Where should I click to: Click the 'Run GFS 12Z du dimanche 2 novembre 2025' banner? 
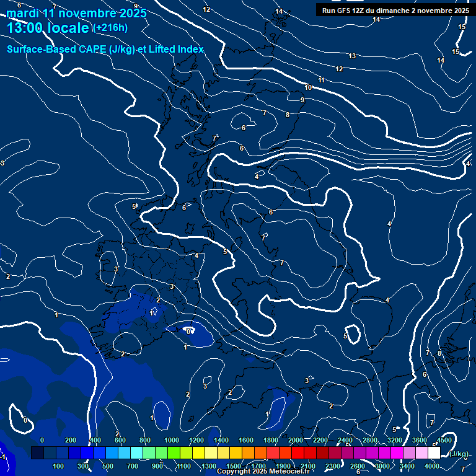tap(395, 11)
